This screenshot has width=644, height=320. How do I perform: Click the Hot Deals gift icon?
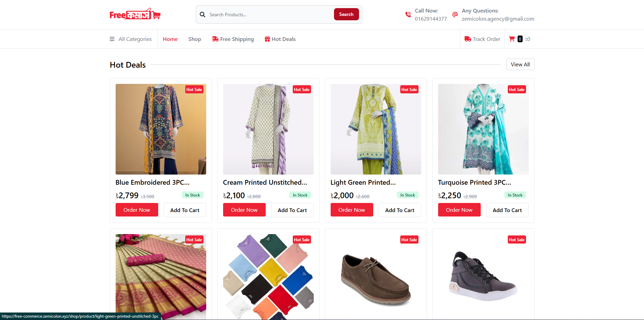267,39
